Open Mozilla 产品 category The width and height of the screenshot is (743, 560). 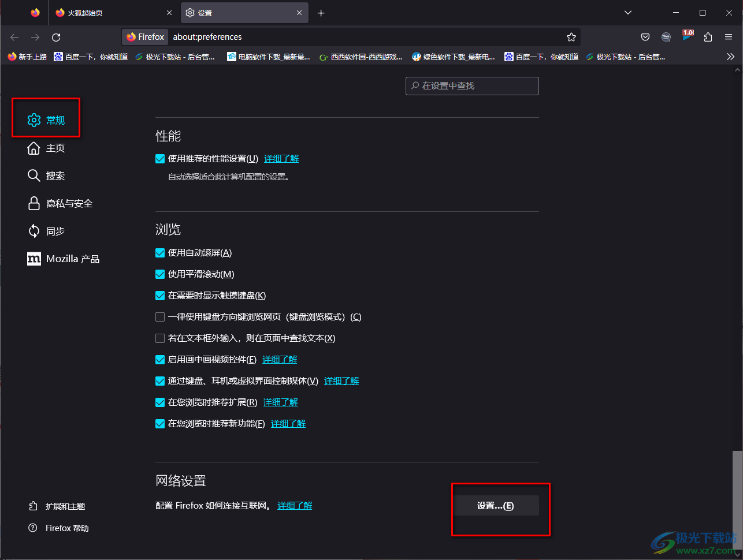click(64, 259)
